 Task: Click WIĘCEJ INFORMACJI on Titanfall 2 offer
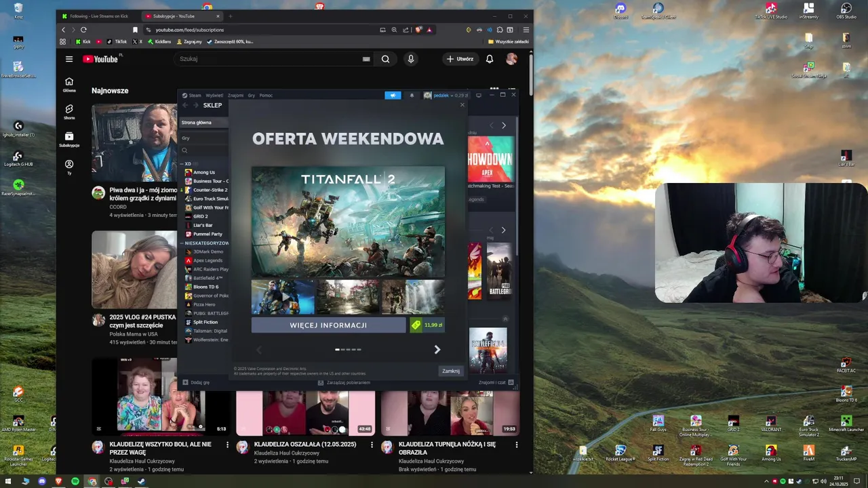coord(328,325)
